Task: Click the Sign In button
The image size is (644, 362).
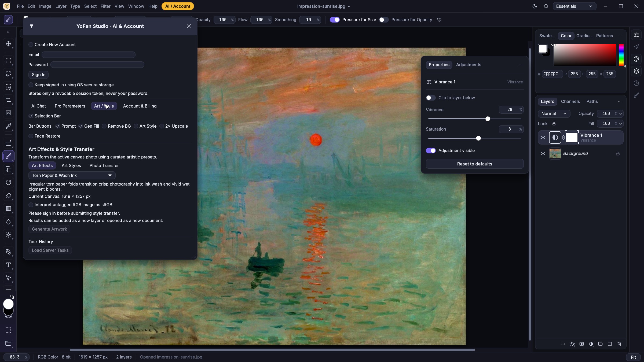Action: [x=38, y=75]
